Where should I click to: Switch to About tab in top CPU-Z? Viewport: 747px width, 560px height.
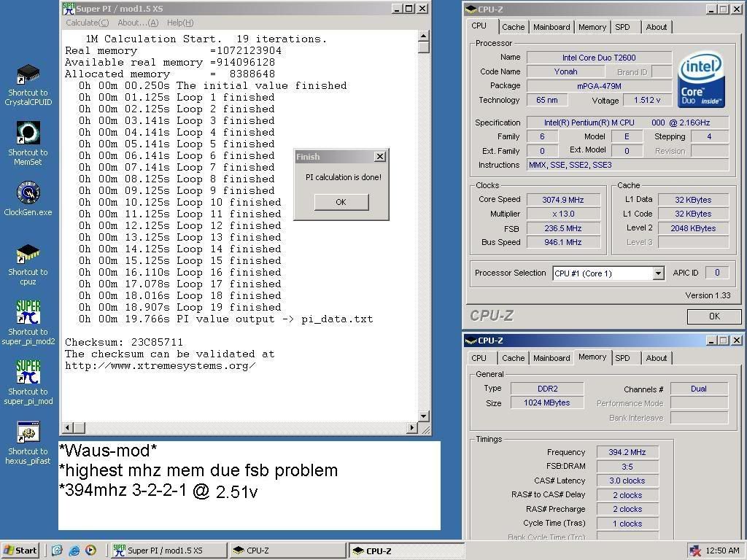click(656, 27)
